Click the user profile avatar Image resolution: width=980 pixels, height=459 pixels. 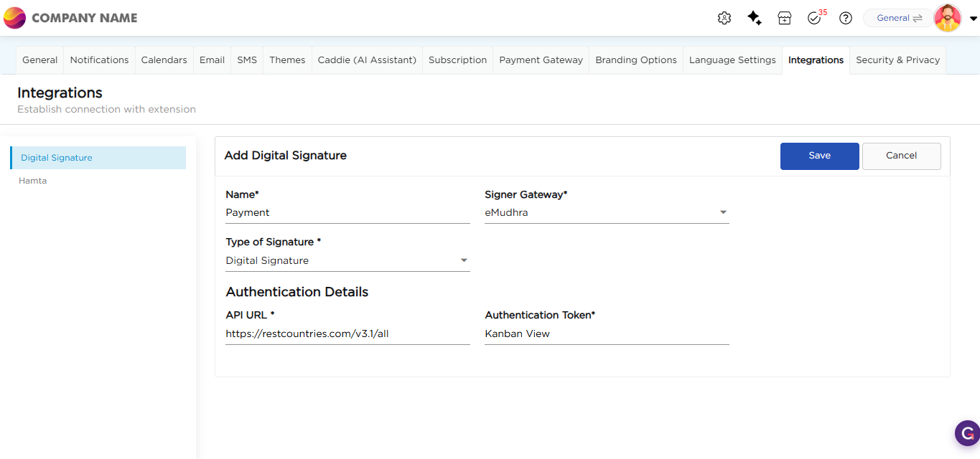948,19
